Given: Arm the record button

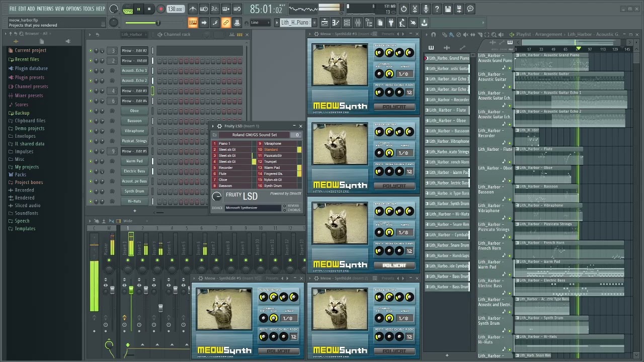Looking at the screenshot, I should [161, 9].
